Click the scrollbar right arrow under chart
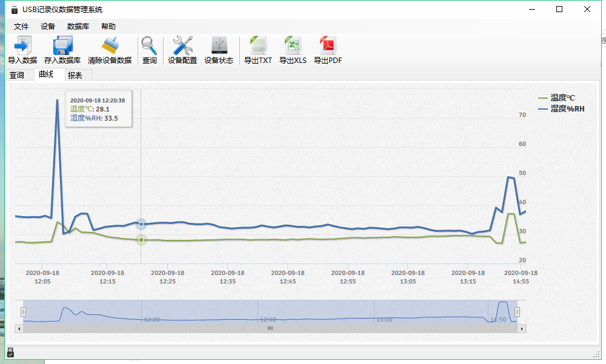Image resolution: width=606 pixels, height=364 pixels. tap(522, 328)
